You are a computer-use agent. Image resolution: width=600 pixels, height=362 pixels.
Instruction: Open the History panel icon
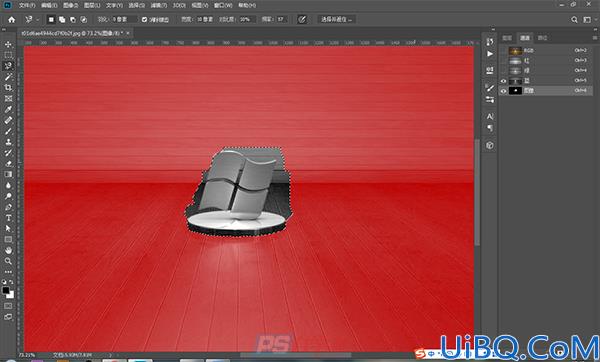pos(490,42)
